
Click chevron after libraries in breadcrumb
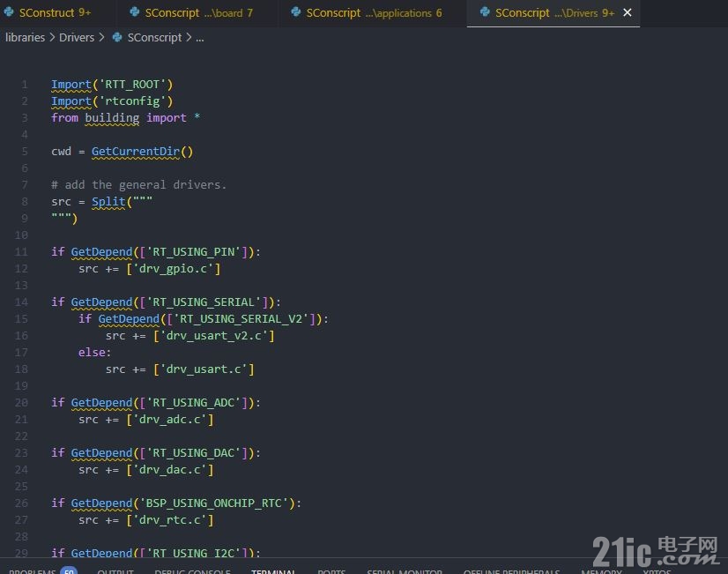pyautogui.click(x=52, y=38)
